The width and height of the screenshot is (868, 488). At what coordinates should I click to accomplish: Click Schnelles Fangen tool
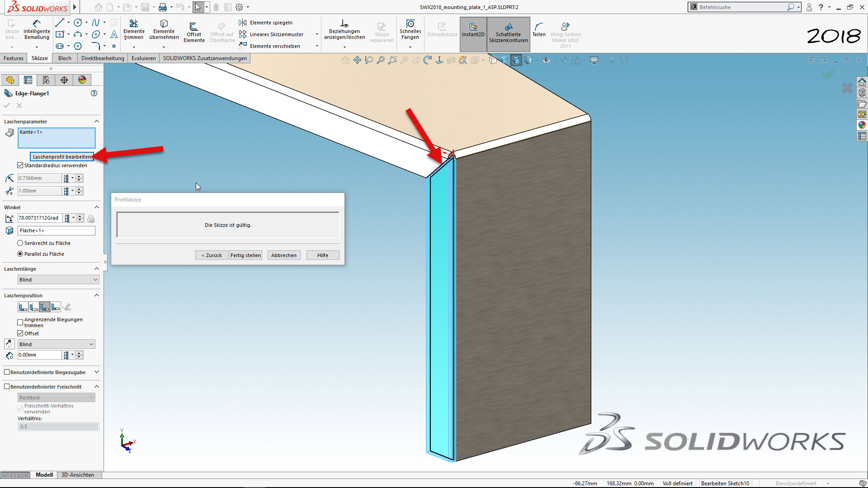click(x=410, y=29)
